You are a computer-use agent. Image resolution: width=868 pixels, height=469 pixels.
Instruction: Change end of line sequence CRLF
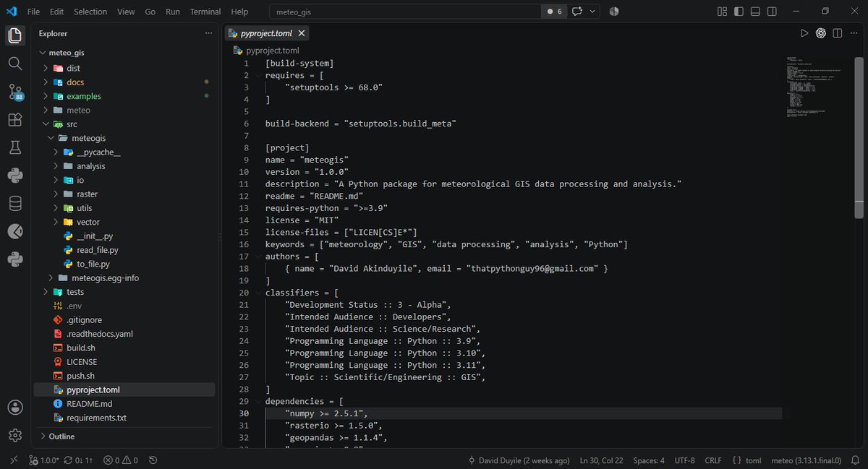(x=713, y=460)
